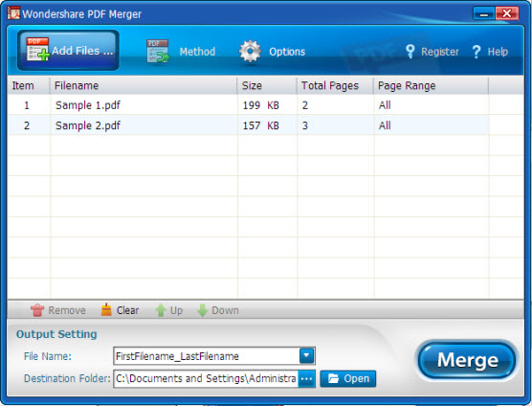Sort by the Size column header
Screen dimensions: 532x406
pos(267,85)
